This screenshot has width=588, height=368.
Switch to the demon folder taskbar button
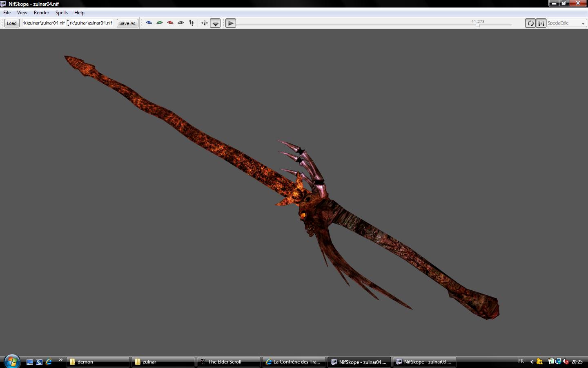point(98,362)
